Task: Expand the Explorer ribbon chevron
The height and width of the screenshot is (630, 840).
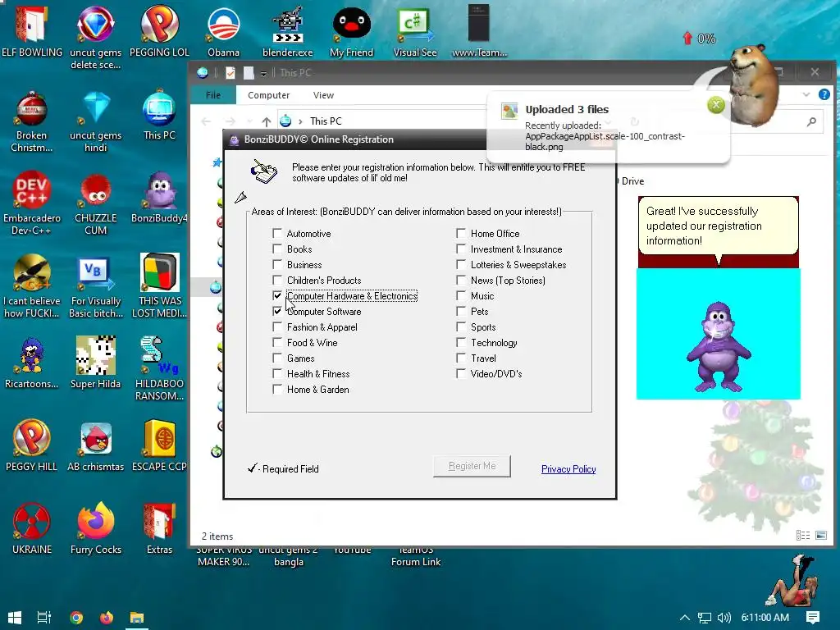Action: pyautogui.click(x=806, y=95)
